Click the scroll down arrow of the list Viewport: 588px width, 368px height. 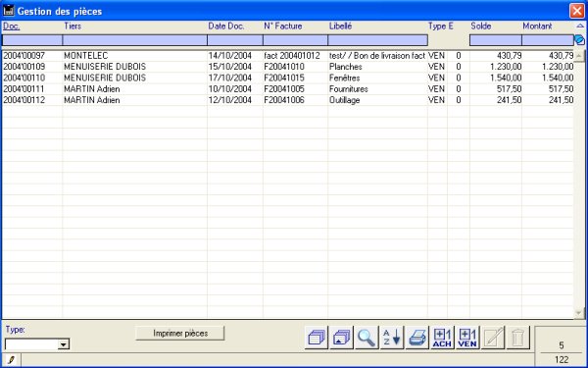(x=579, y=312)
